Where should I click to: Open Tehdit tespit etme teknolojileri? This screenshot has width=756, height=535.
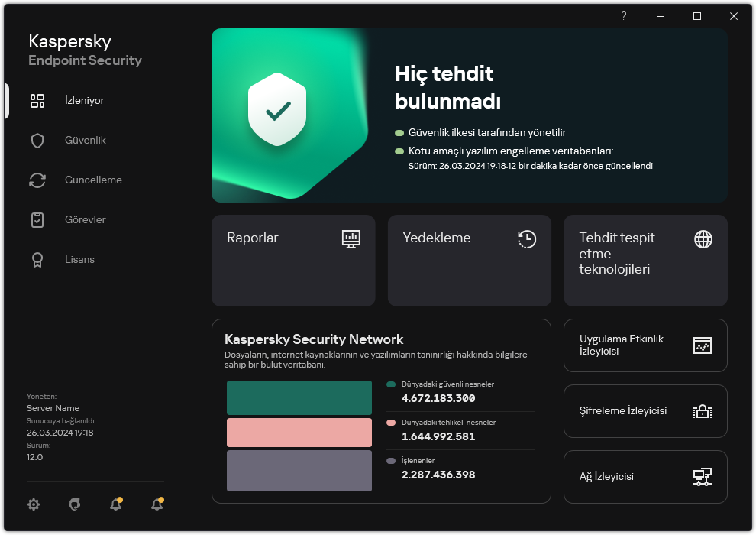pyautogui.click(x=645, y=261)
